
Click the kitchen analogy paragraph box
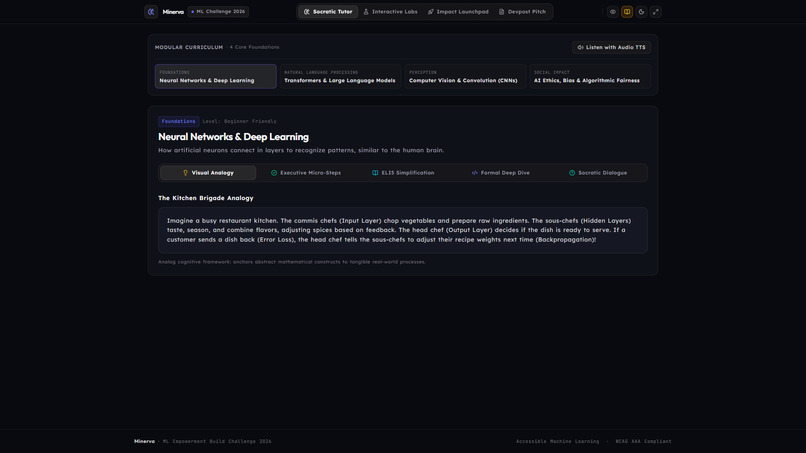pos(403,230)
